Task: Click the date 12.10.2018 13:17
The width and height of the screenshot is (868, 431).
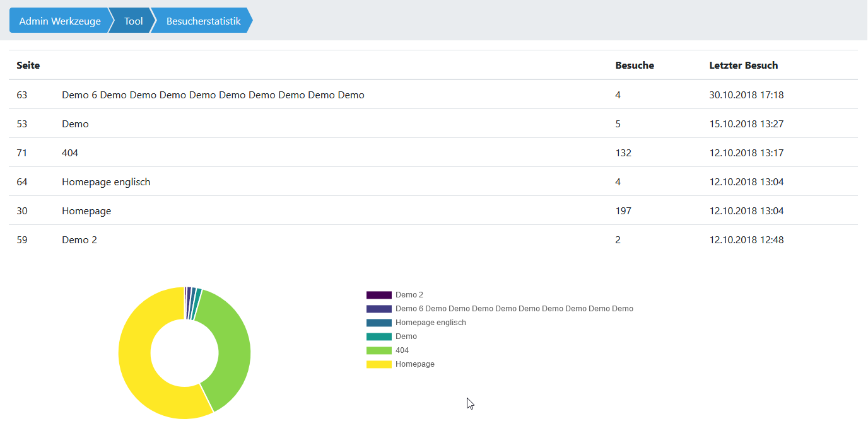Action: [746, 152]
